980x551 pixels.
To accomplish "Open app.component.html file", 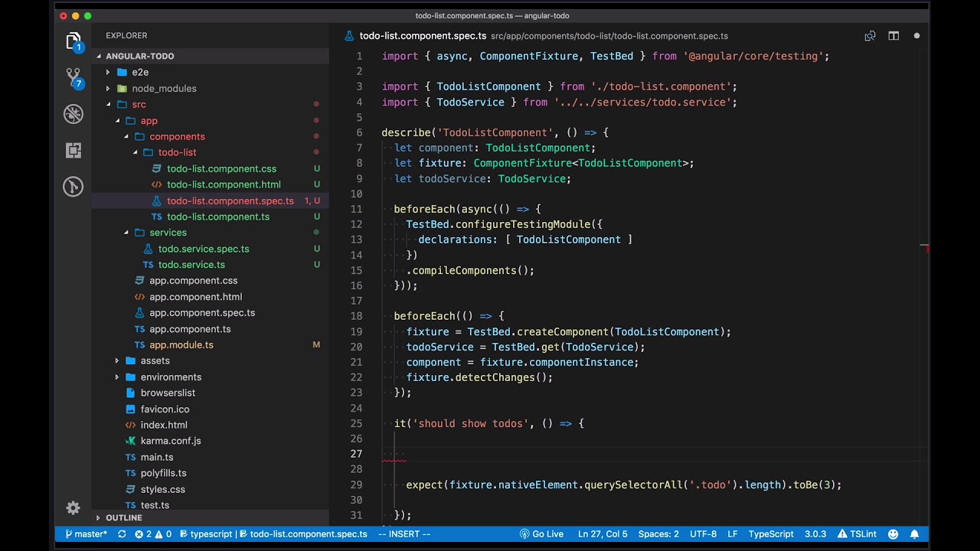I will 195,297.
